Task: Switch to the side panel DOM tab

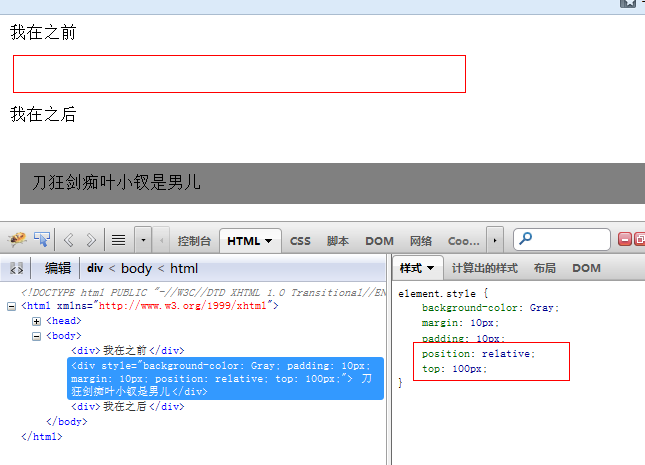Action: pos(586,268)
